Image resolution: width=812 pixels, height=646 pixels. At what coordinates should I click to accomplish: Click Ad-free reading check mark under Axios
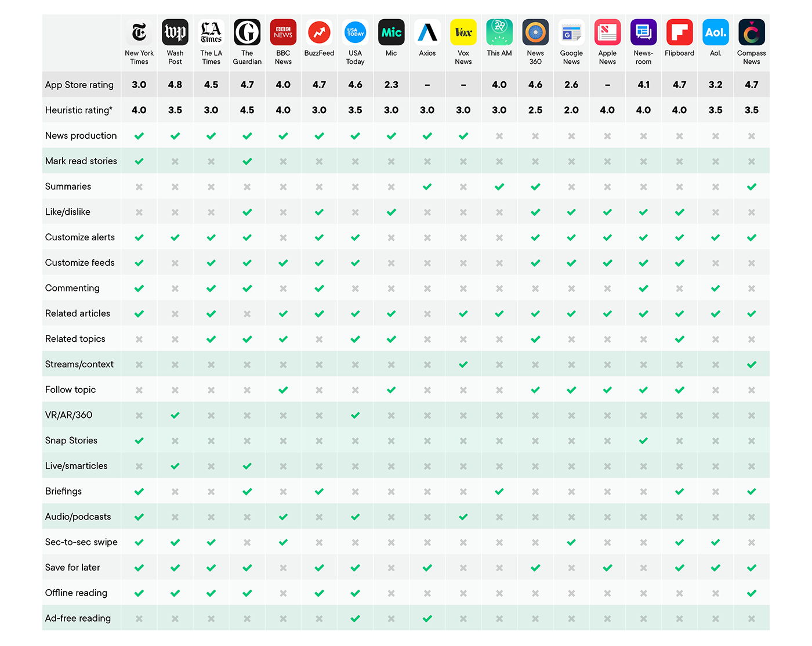click(x=427, y=619)
